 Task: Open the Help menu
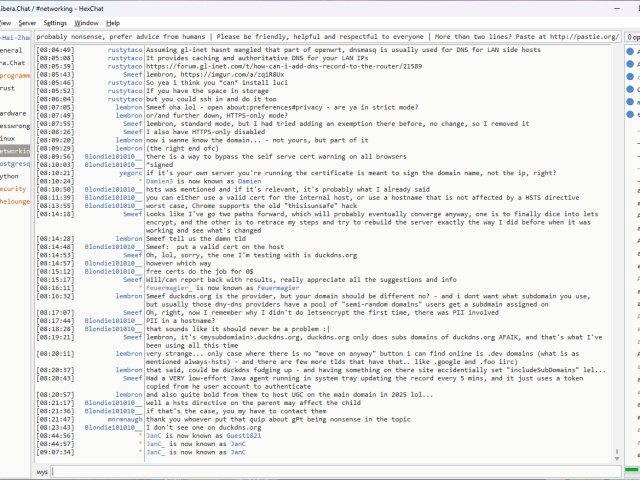pos(113,22)
